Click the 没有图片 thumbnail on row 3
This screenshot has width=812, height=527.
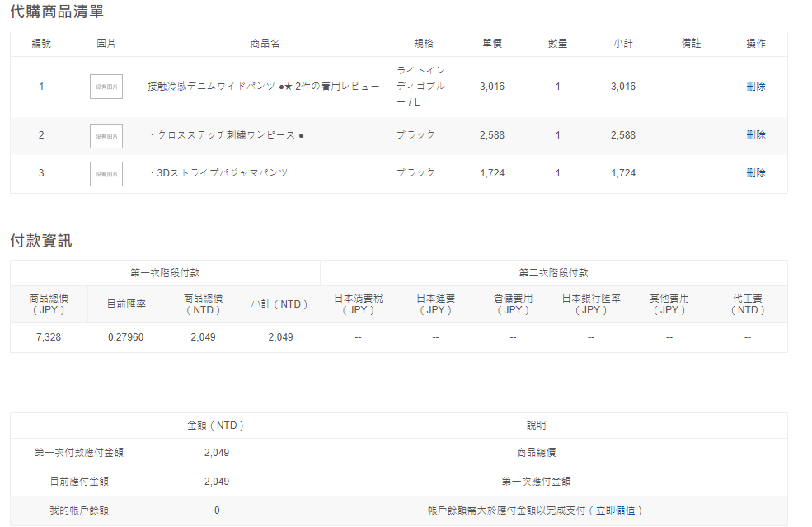point(105,173)
